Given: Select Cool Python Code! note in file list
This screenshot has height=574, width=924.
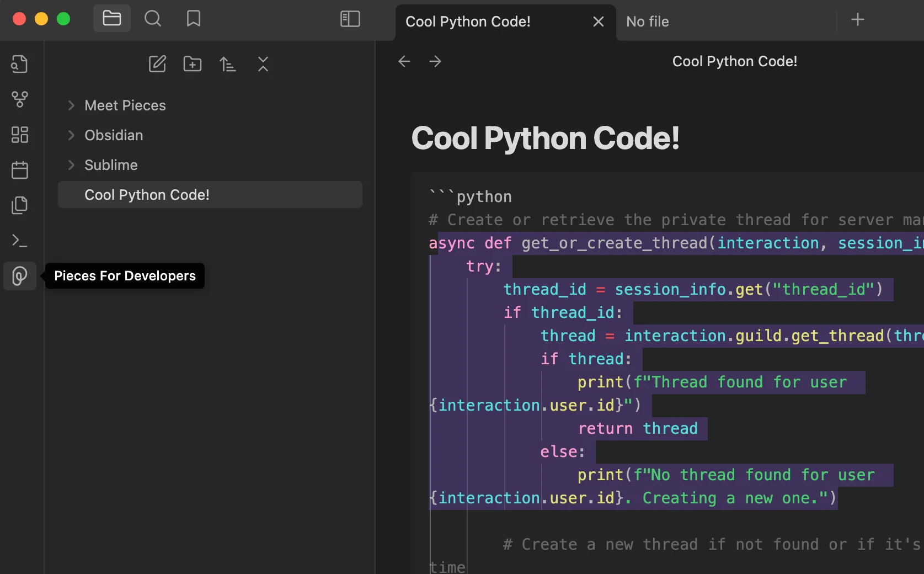Looking at the screenshot, I should pyautogui.click(x=147, y=195).
